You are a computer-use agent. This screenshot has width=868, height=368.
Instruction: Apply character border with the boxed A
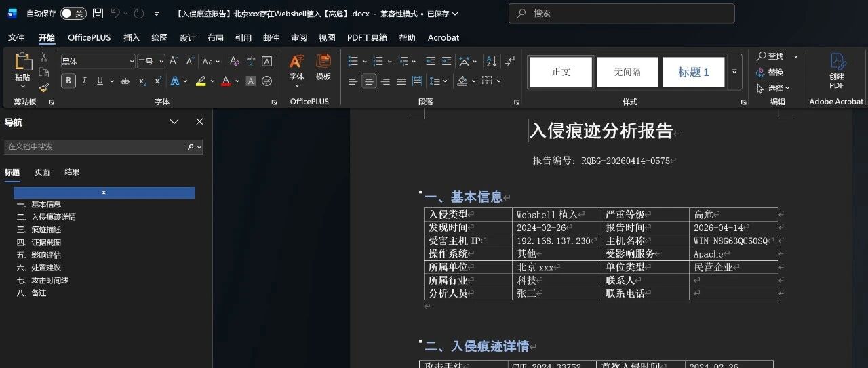pos(267,61)
